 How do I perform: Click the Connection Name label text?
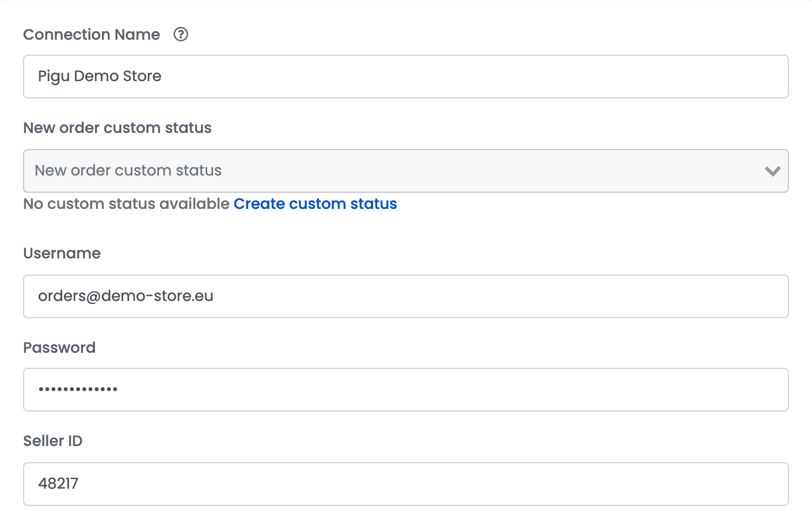(92, 35)
